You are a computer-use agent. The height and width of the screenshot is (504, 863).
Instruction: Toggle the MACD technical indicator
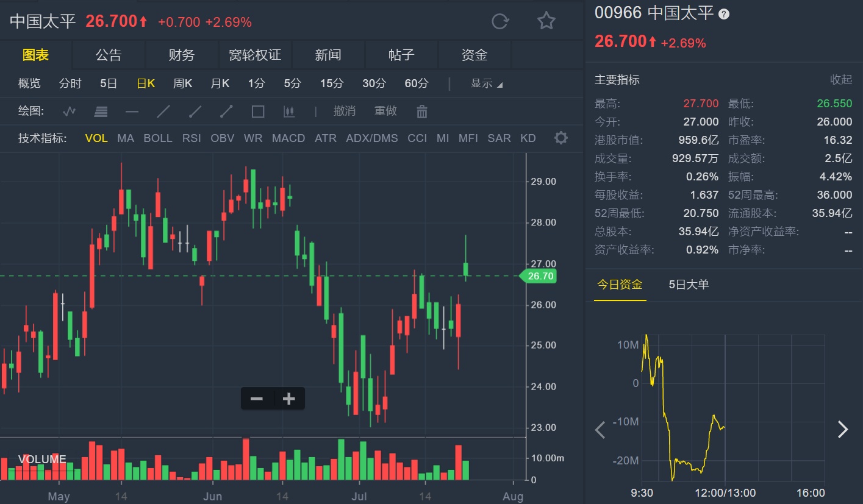288,138
